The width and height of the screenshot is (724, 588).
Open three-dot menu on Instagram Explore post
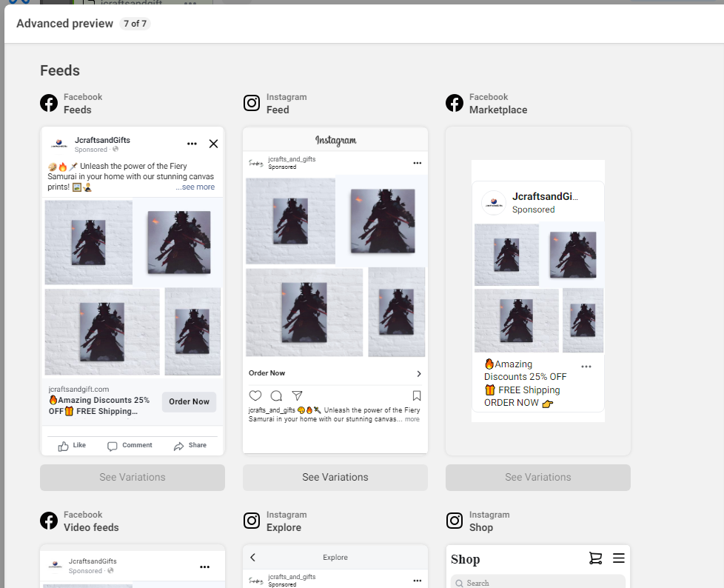coord(418,581)
